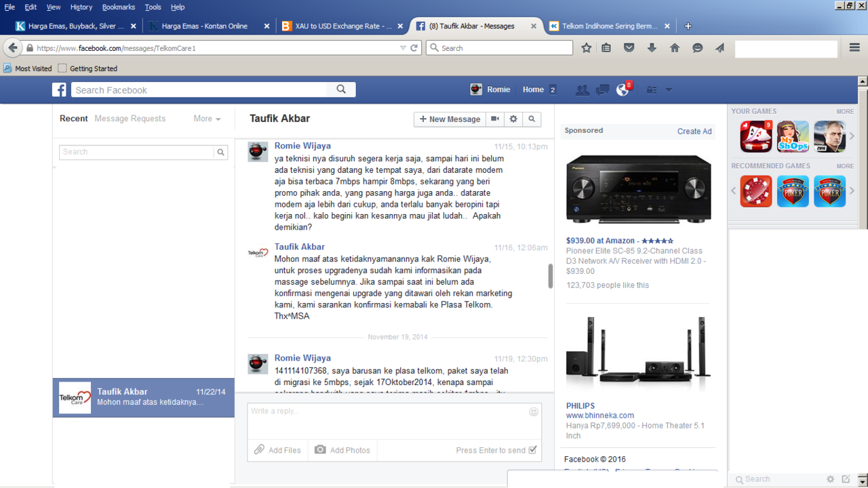Image resolution: width=868 pixels, height=488 pixels.
Task: Click the emoticon smiley in reply box
Action: (x=534, y=411)
